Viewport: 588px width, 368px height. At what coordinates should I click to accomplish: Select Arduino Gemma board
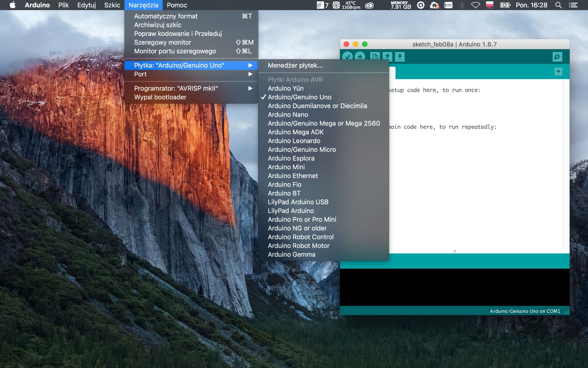[x=323, y=254]
